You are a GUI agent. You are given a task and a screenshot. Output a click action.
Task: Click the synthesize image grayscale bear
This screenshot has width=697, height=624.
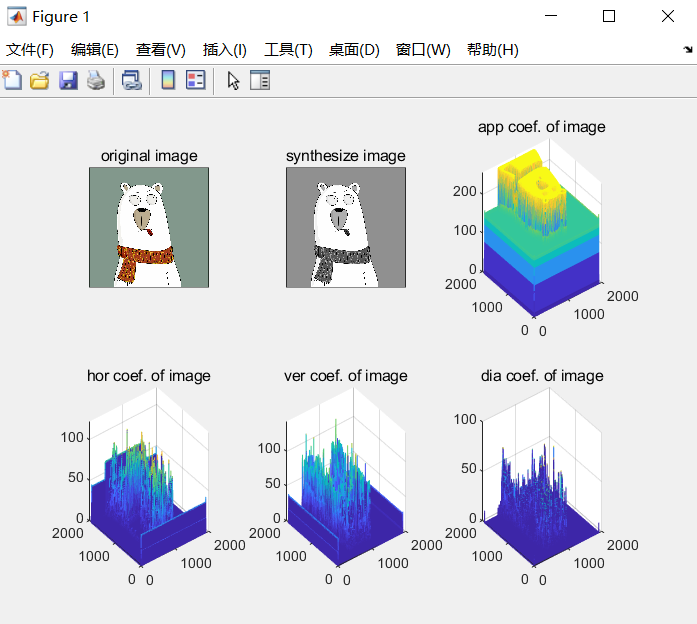point(346,228)
